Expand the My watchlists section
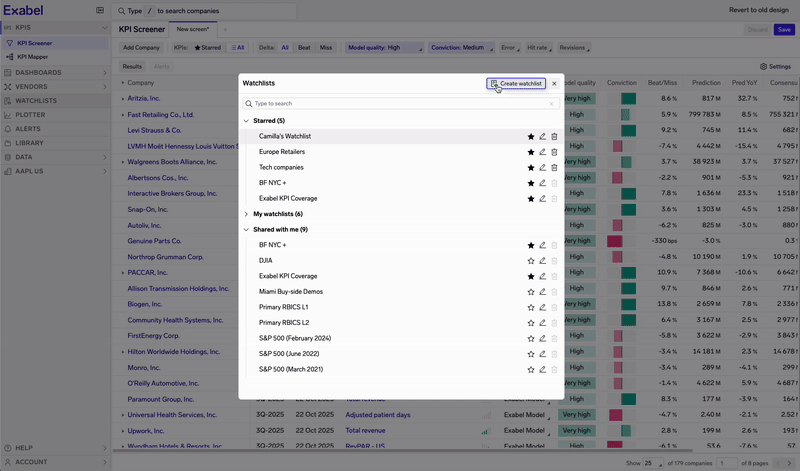Viewport: 800px width, 471px height. pyautogui.click(x=246, y=214)
